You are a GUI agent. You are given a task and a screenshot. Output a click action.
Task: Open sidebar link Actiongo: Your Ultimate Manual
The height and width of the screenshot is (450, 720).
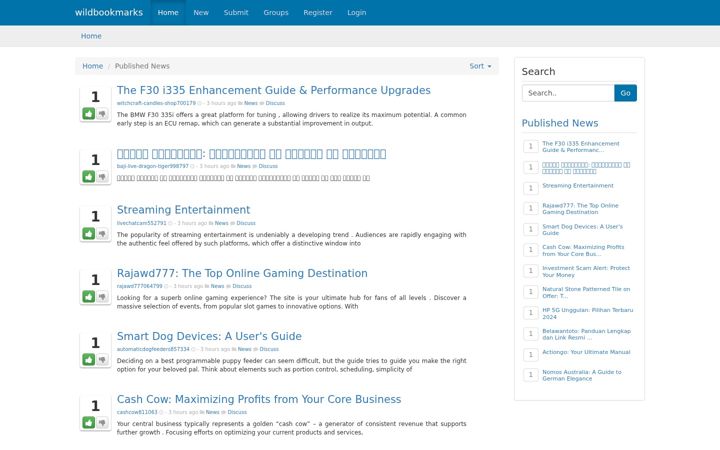(586, 352)
